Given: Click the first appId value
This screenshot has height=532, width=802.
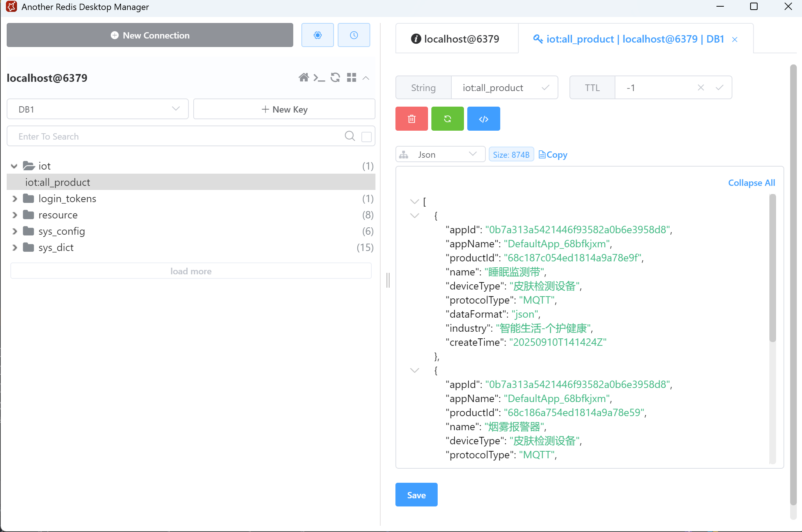Looking at the screenshot, I should coord(577,230).
